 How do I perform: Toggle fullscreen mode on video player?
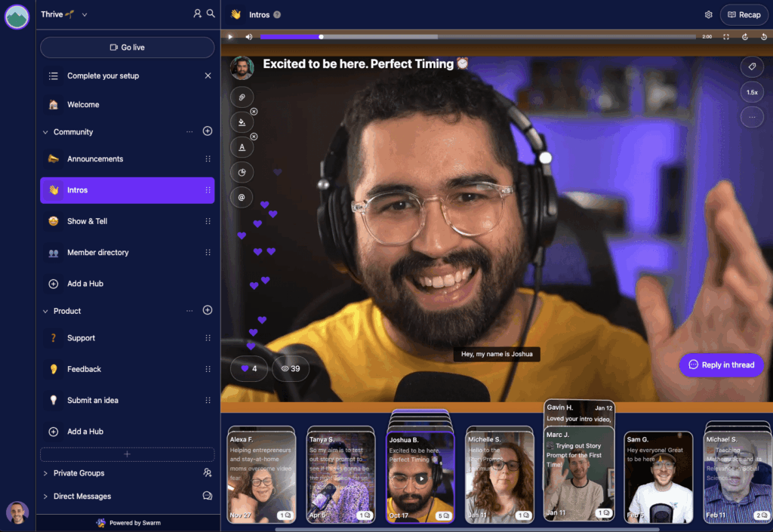(726, 37)
